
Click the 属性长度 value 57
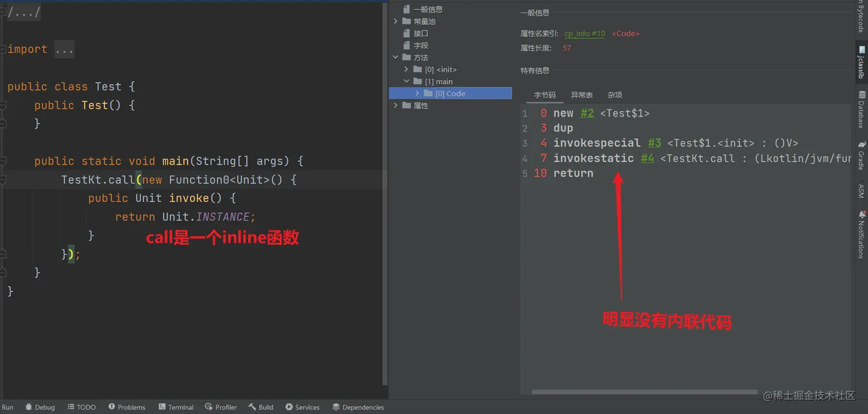point(567,48)
